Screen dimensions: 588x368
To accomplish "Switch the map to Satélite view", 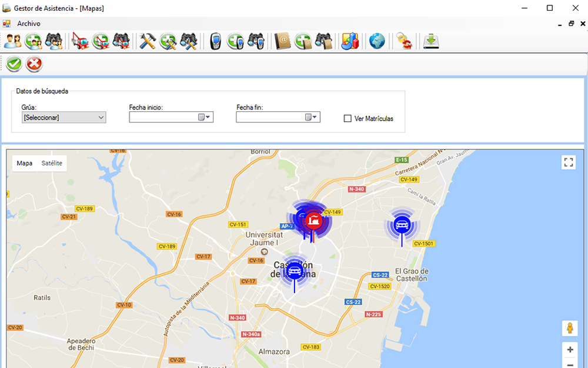I will (52, 163).
